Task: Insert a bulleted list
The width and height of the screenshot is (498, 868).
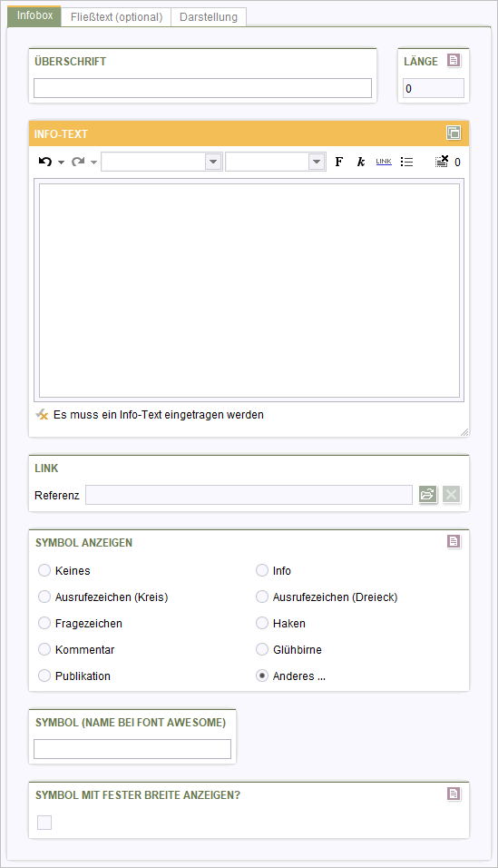Action: tap(406, 162)
